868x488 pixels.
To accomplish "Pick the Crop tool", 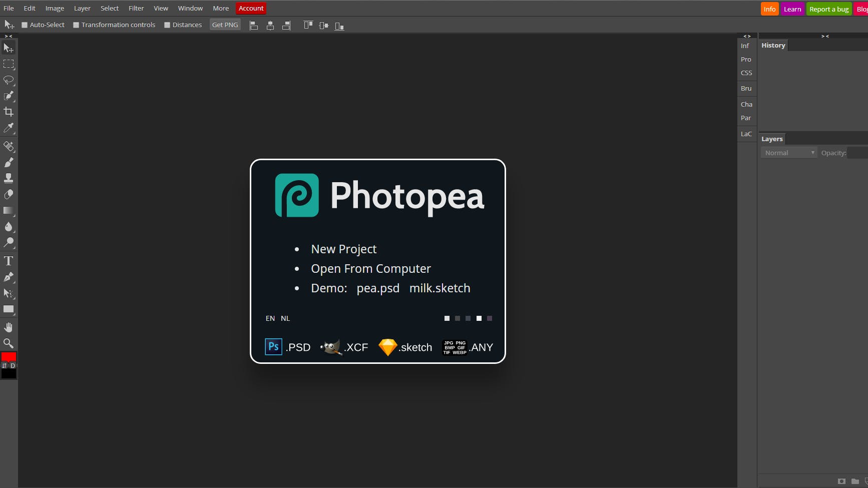I will (x=8, y=111).
